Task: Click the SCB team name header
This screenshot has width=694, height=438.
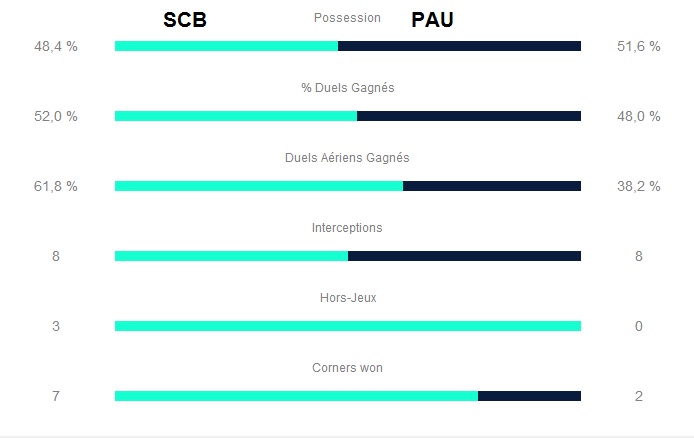Action: 185,20
